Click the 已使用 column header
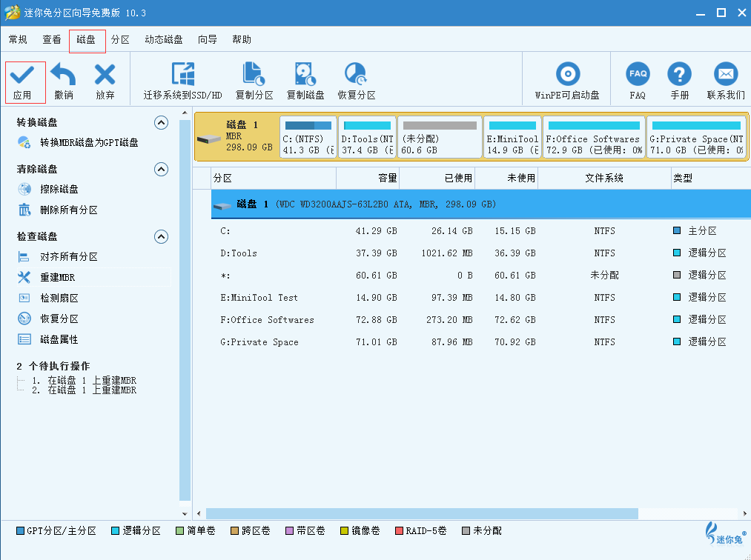 point(437,179)
